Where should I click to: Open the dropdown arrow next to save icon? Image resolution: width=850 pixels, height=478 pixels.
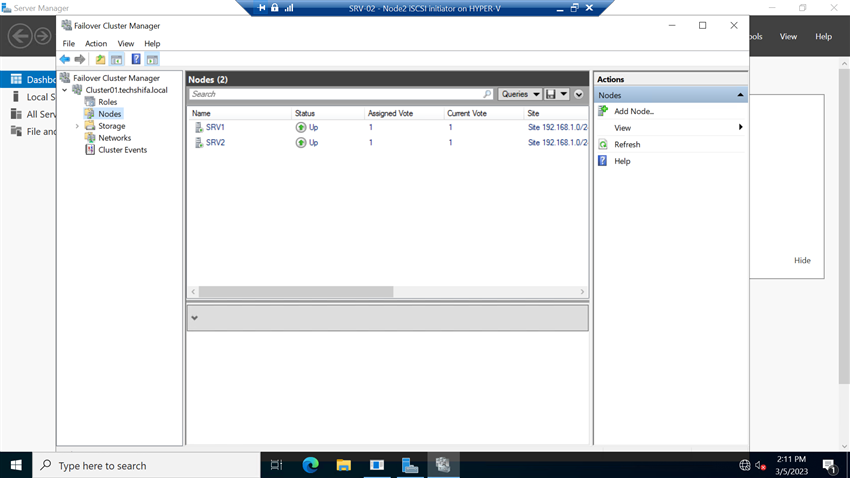pyautogui.click(x=564, y=94)
